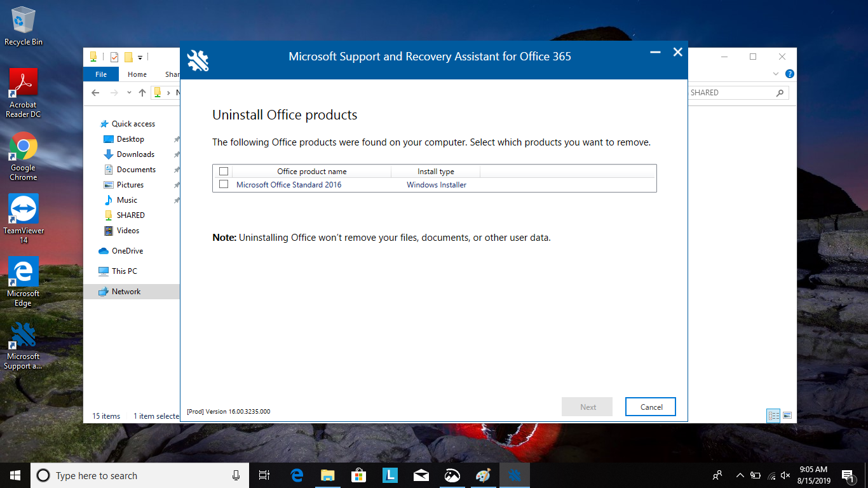This screenshot has height=488, width=868.
Task: Open File Explorer help icon
Action: click(789, 74)
